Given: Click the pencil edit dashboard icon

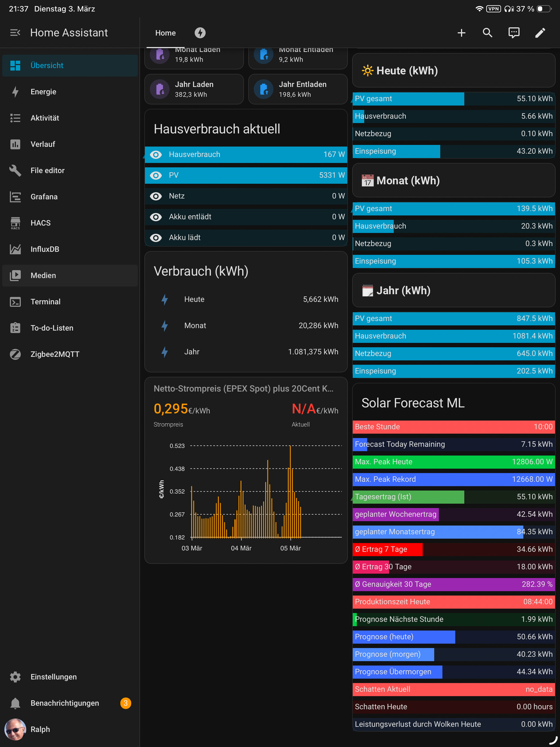Looking at the screenshot, I should coord(540,33).
